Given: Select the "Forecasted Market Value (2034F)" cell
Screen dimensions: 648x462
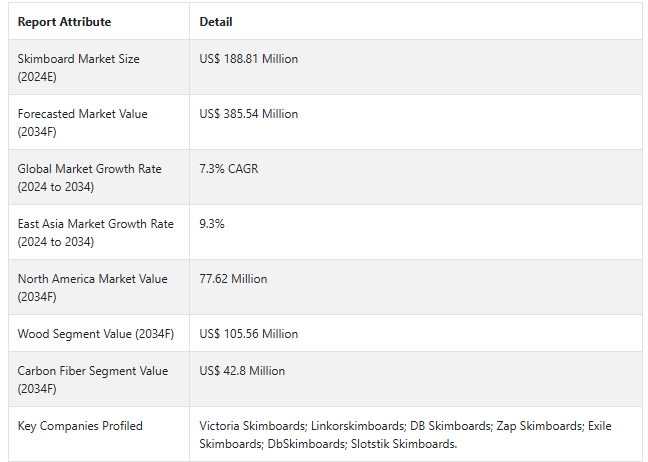Looking at the screenshot, I should point(82,122).
